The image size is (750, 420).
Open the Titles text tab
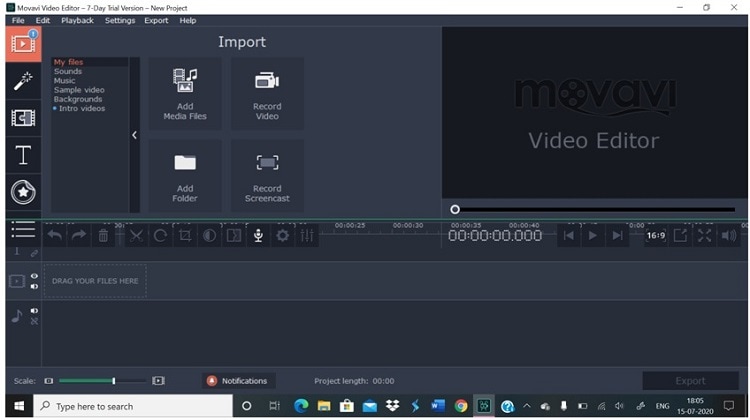(23, 155)
